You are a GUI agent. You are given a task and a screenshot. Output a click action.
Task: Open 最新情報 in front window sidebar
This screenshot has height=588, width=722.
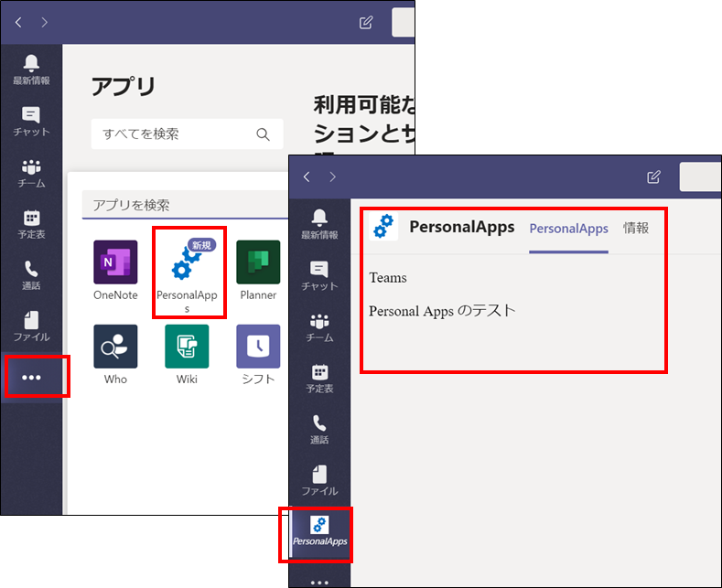pos(319,224)
